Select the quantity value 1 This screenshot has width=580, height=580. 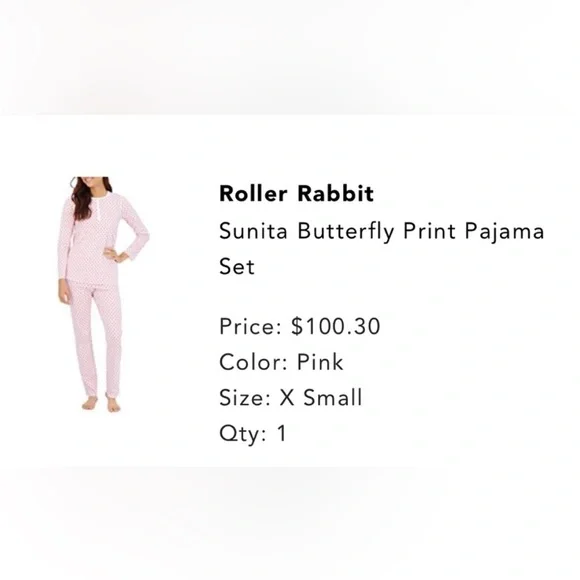pyautogui.click(x=282, y=433)
